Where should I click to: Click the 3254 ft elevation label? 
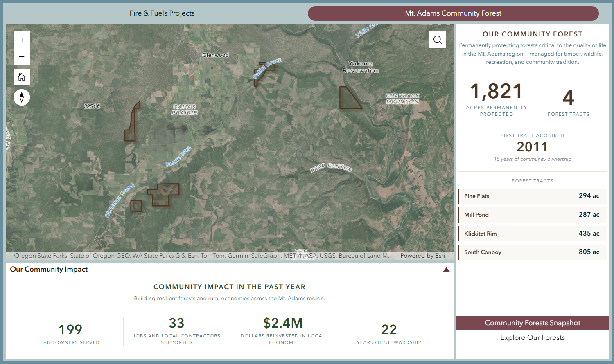click(92, 106)
